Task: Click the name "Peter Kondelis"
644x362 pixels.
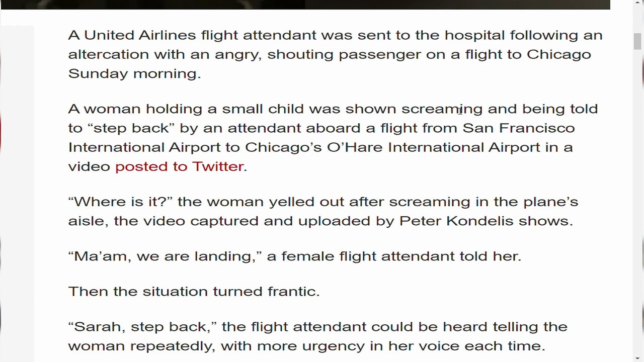Action: 456,221
